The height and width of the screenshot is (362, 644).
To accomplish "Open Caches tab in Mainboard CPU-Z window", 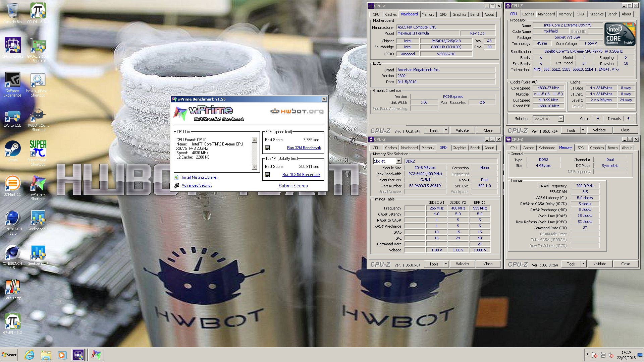I will click(391, 14).
